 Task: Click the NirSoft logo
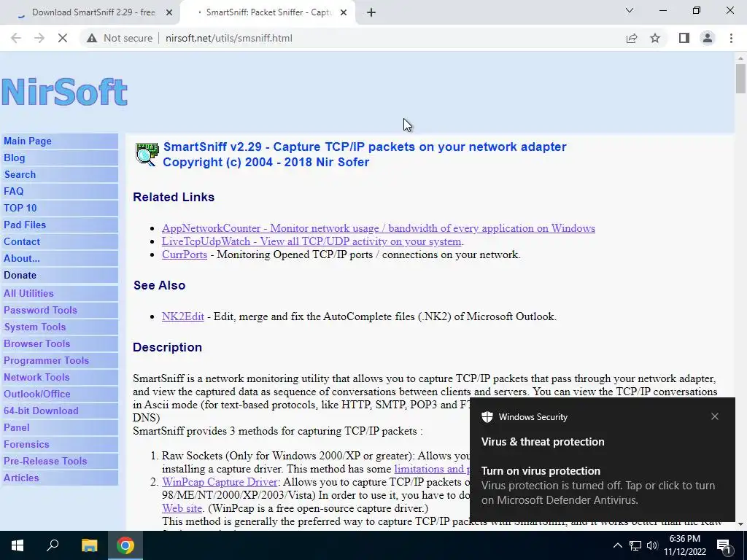tap(64, 92)
